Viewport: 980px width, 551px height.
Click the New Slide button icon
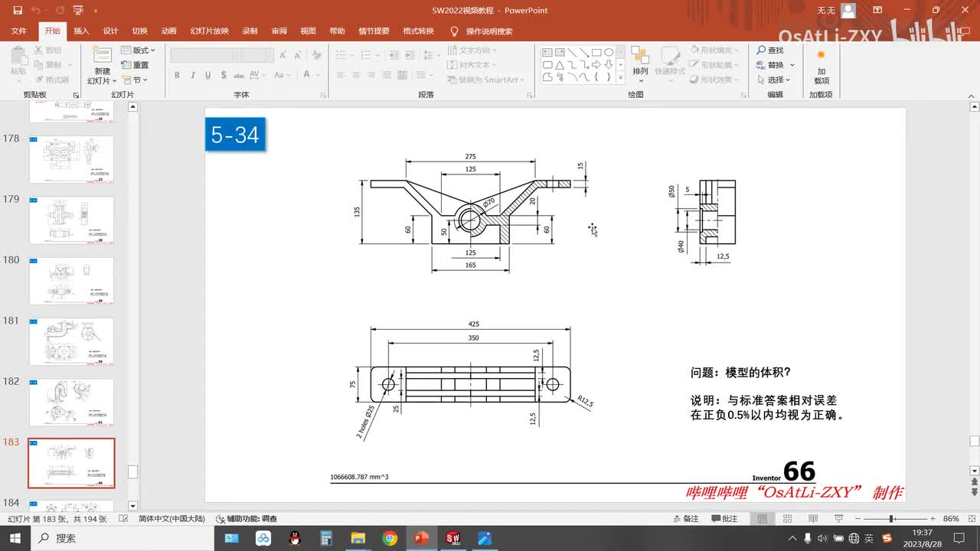point(102,54)
